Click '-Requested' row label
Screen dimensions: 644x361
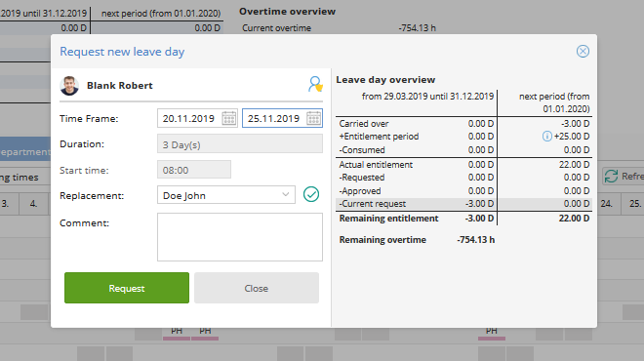point(362,178)
